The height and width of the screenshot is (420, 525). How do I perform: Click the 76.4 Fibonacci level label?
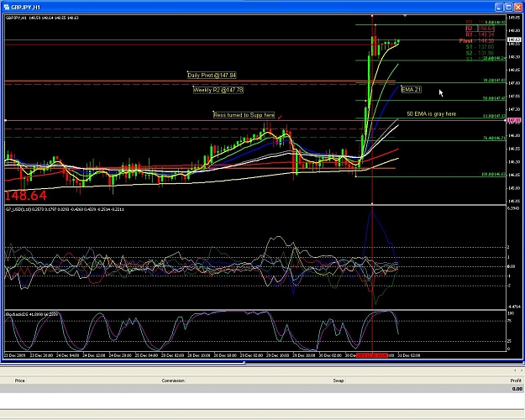[494, 138]
